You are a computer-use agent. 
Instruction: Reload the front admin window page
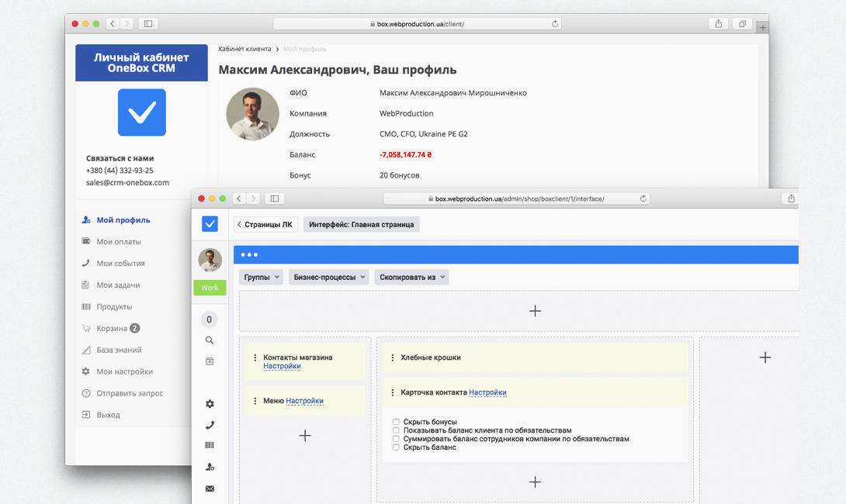coord(643,198)
